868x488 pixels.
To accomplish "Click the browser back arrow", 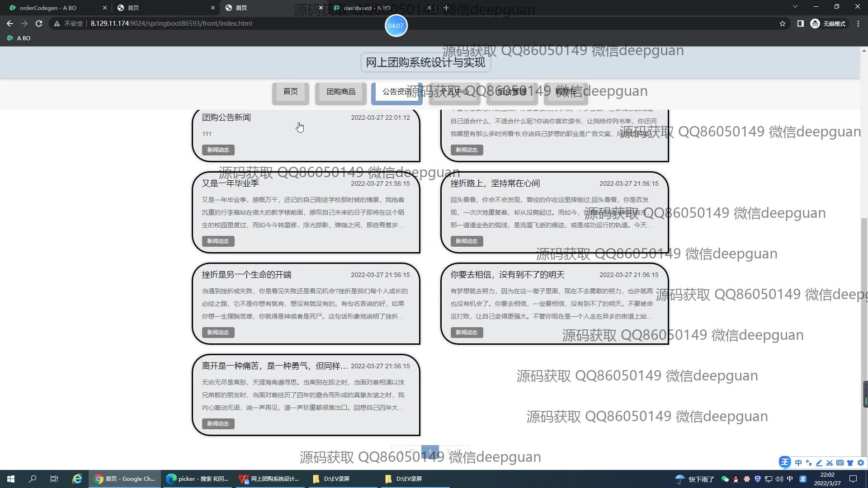I will 10,23.
